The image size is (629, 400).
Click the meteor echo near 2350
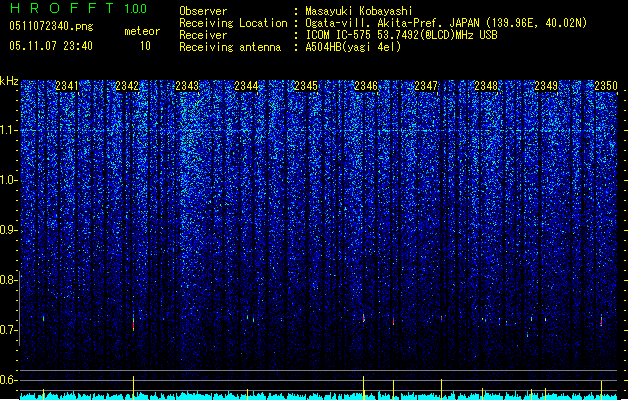click(601, 321)
